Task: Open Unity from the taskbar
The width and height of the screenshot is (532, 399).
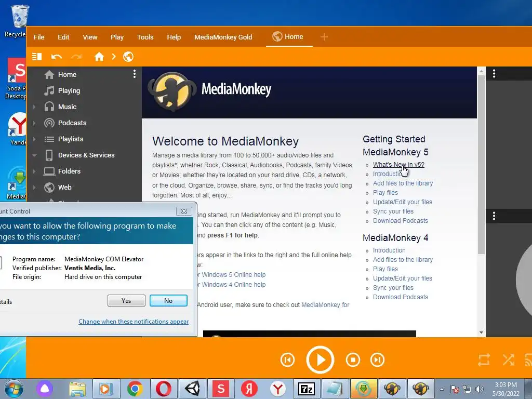Action: [192, 389]
